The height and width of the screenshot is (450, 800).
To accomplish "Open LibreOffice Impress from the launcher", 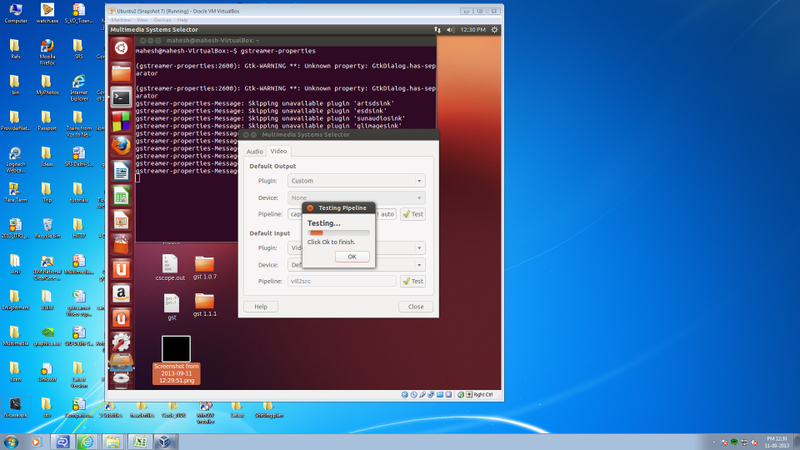I will (121, 220).
